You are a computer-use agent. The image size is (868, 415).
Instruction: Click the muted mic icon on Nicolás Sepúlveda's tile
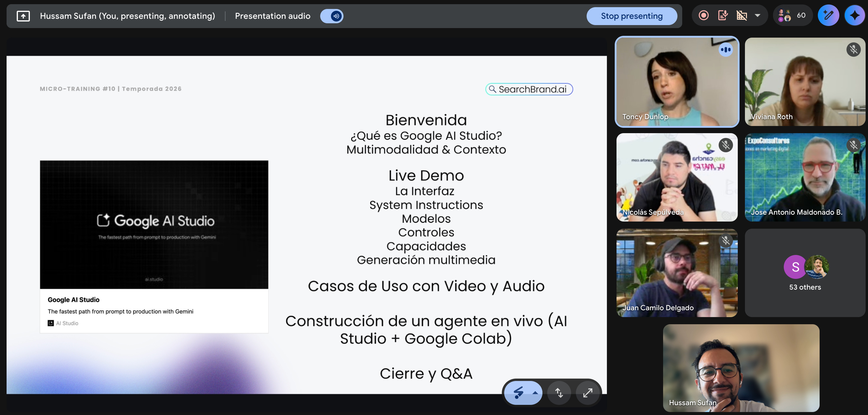coord(726,145)
